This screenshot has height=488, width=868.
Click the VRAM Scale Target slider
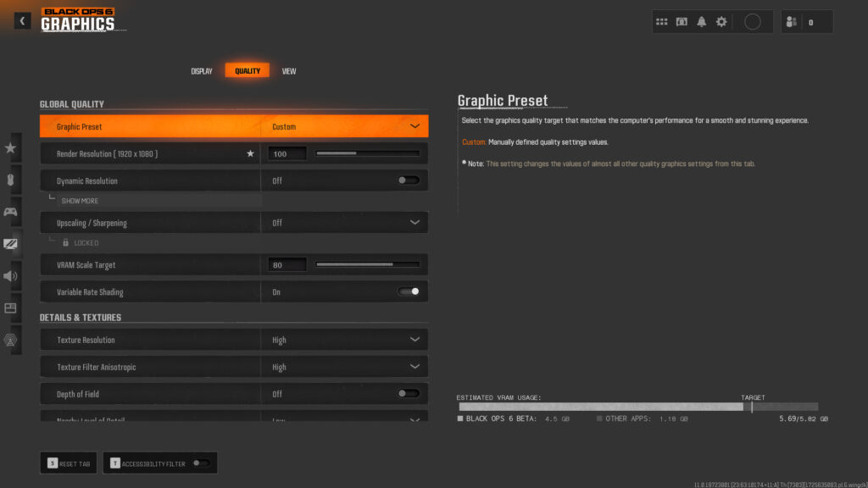tap(367, 265)
